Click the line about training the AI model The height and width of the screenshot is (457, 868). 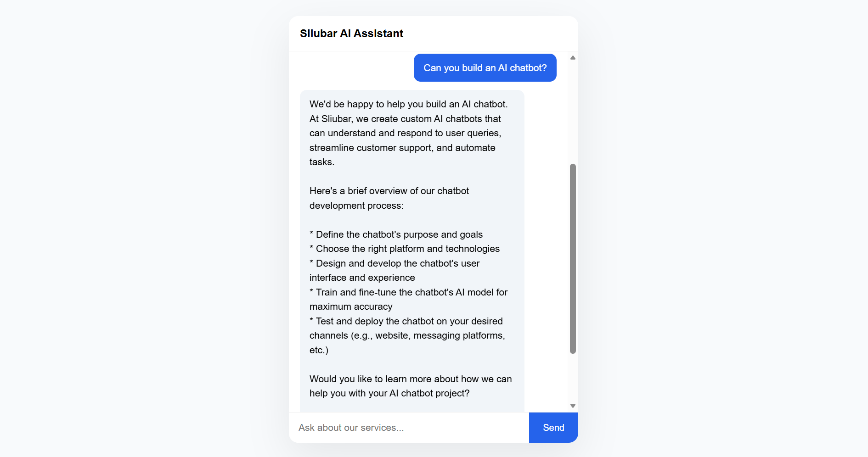pos(408,299)
